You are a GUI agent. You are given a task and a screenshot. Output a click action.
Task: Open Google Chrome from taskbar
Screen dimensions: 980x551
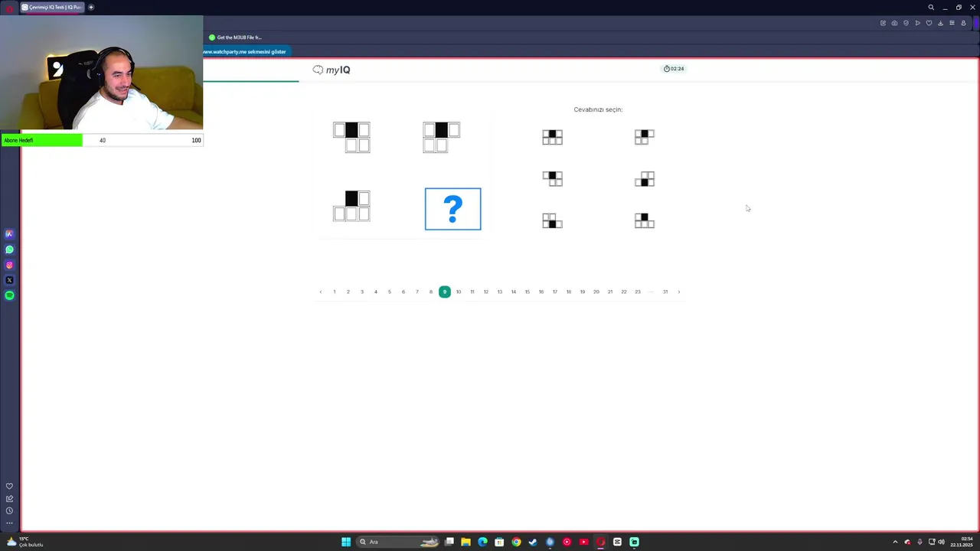click(516, 542)
